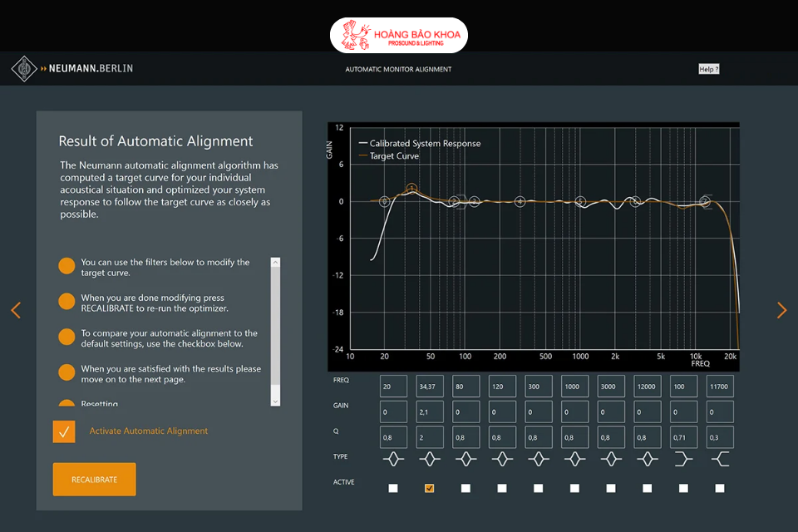Go to the next page arrow
The width and height of the screenshot is (798, 532).
click(781, 310)
